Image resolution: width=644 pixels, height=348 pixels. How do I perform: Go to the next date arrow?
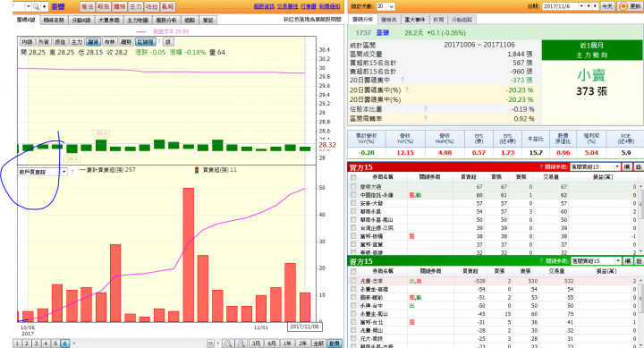click(x=595, y=6)
